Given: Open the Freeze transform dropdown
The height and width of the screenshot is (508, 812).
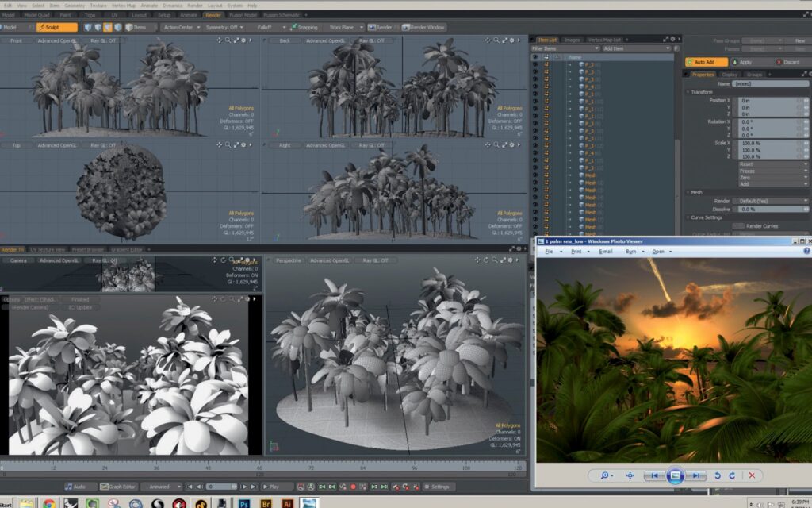Looking at the screenshot, I should click(773, 171).
